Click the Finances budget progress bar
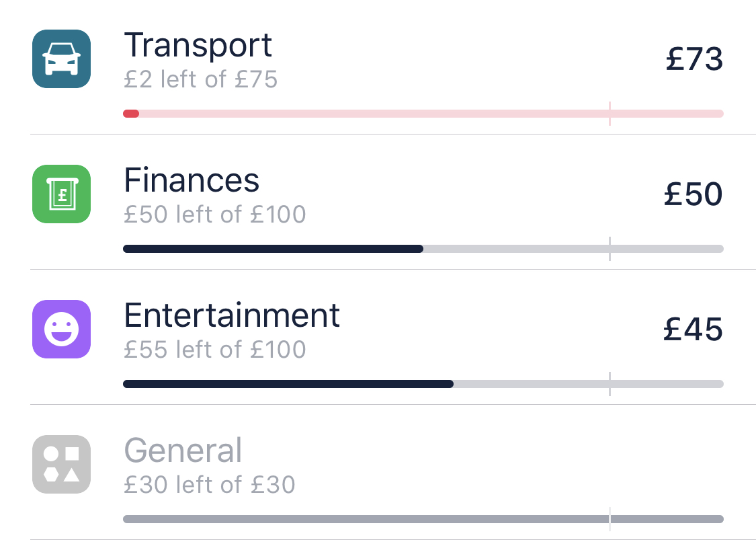 (423, 249)
